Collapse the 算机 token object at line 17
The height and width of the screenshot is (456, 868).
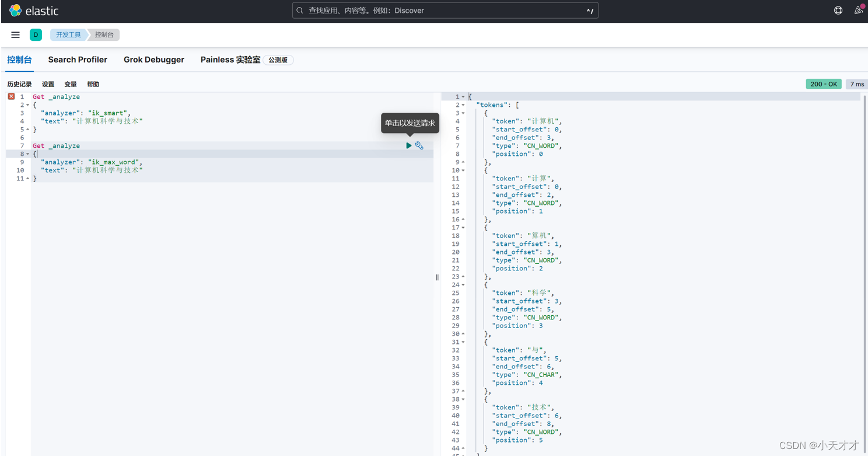pyautogui.click(x=463, y=228)
